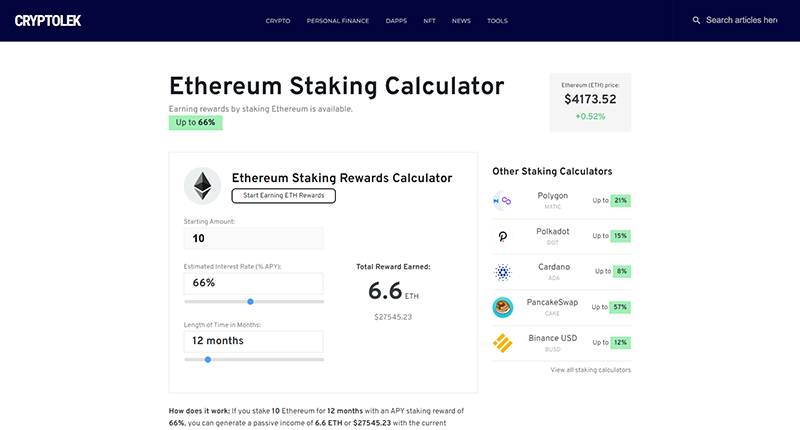The height and width of the screenshot is (430, 800).
Task: Click the +0.52% price change
Action: 590,117
